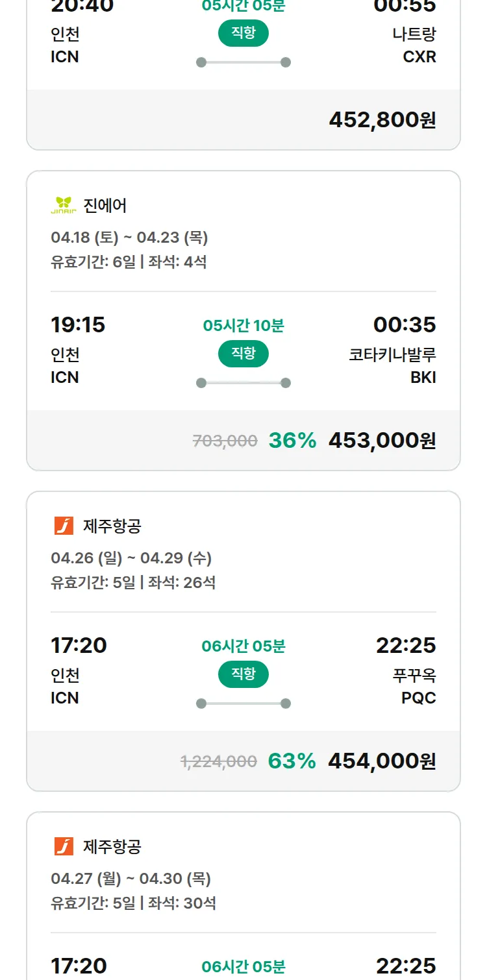Tap the 직항 badge on Nha Trang flight
Viewport: 487px width, 980px height.
[x=243, y=33]
